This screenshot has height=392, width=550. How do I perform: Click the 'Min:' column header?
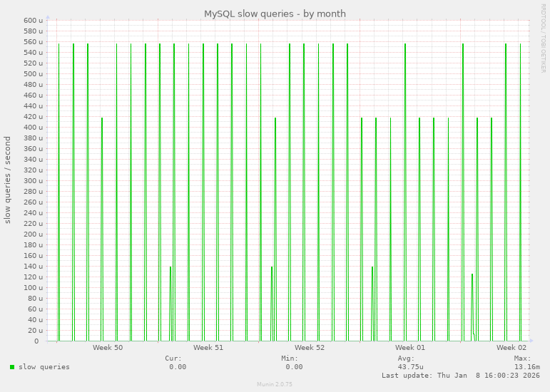coord(290,359)
